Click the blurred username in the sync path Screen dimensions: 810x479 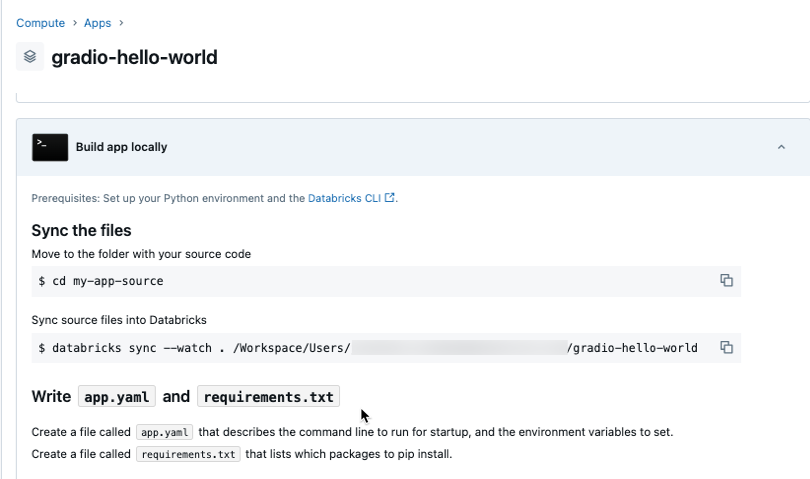pos(458,347)
